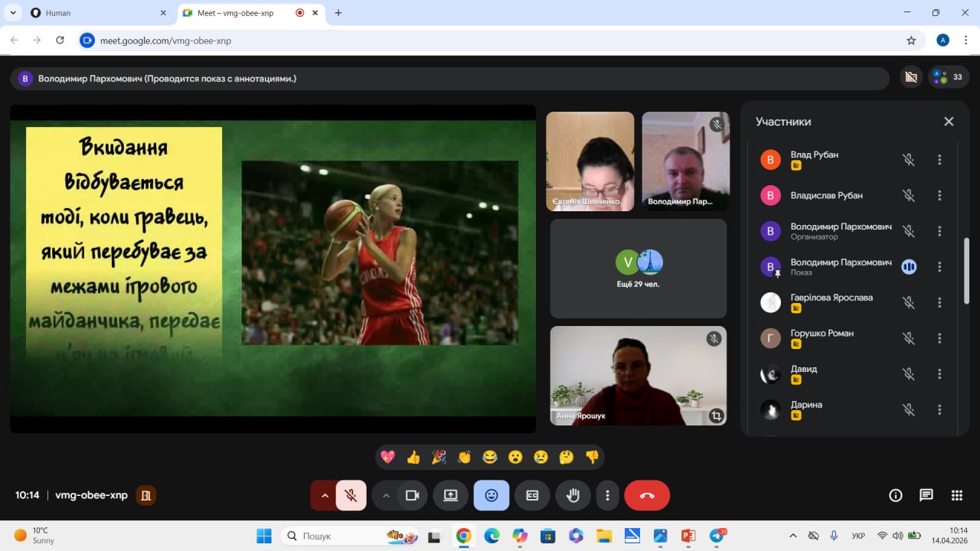Screen dimensions: 980x551
Task: Send the thumbs up reaction
Action: tap(413, 458)
